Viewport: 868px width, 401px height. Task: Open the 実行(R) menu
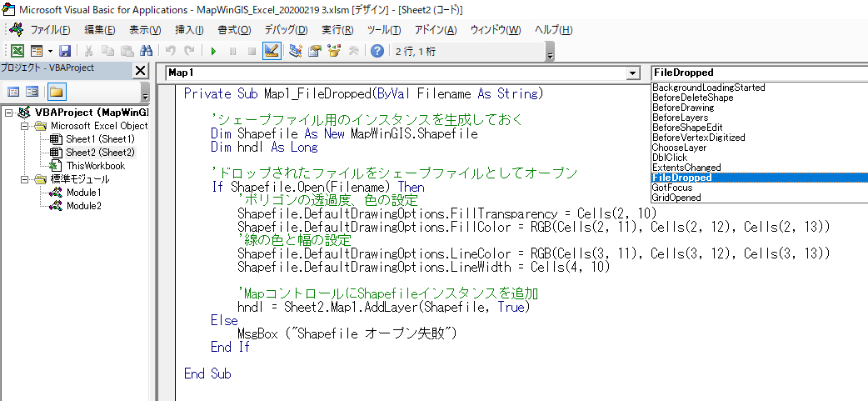(337, 30)
